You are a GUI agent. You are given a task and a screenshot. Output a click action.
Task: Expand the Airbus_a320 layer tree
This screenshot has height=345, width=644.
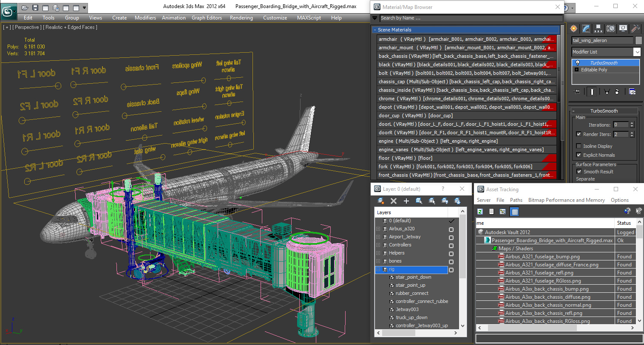378,229
